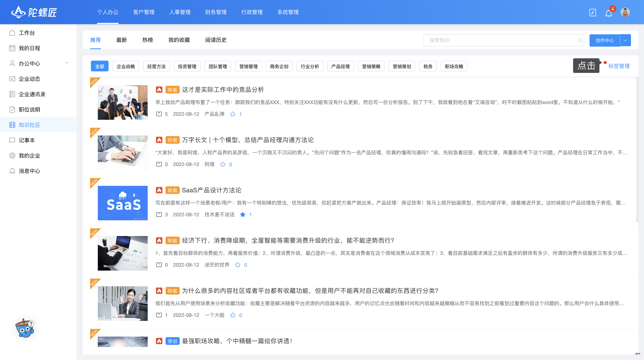Click the search magnifier icon
The height and width of the screenshot is (360, 644).
pyautogui.click(x=580, y=40)
